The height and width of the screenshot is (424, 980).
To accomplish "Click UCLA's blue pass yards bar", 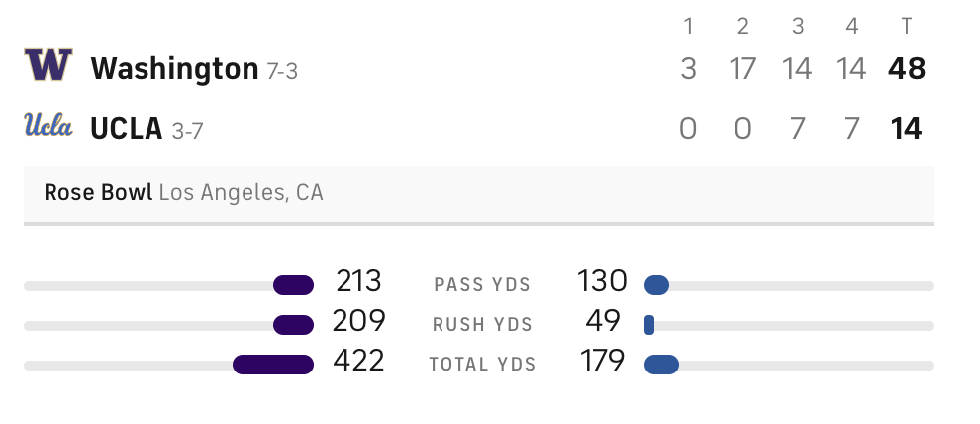I will tap(656, 286).
